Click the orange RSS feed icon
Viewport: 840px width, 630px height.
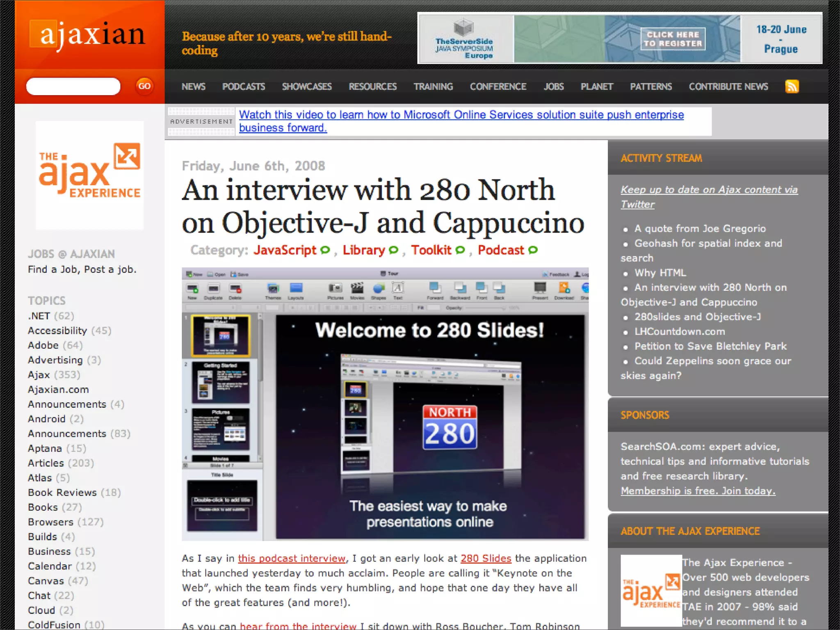pos(792,87)
